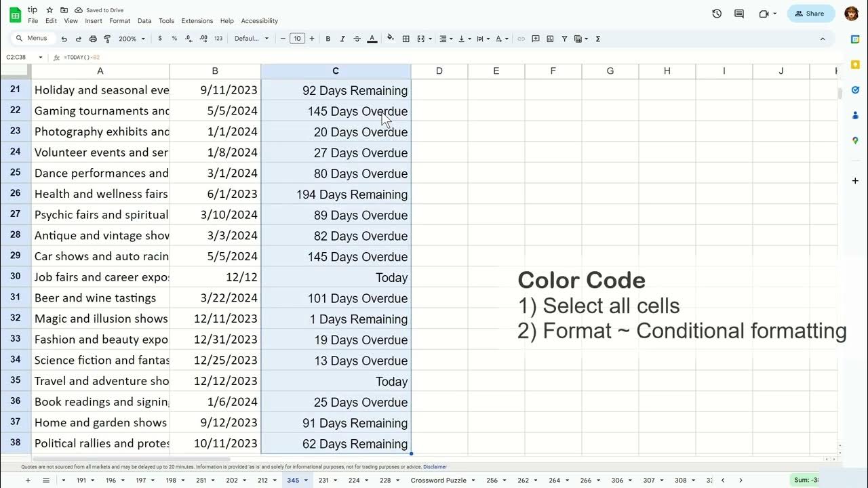Click the Share button

point(810,14)
